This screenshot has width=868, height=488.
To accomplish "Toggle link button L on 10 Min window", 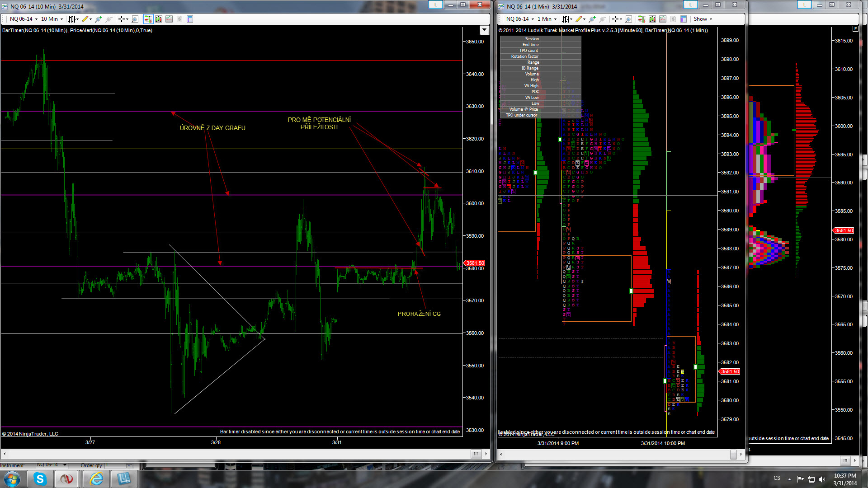I will [x=435, y=5].
